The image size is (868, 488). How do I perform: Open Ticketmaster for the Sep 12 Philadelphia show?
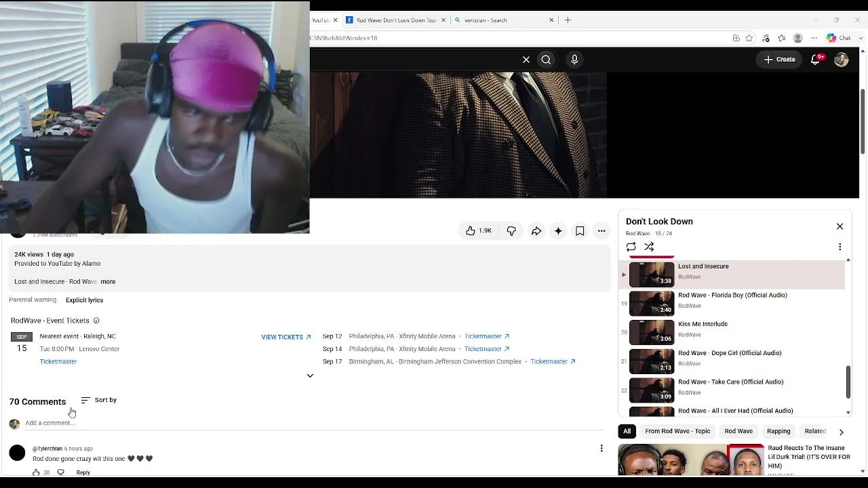(487, 336)
